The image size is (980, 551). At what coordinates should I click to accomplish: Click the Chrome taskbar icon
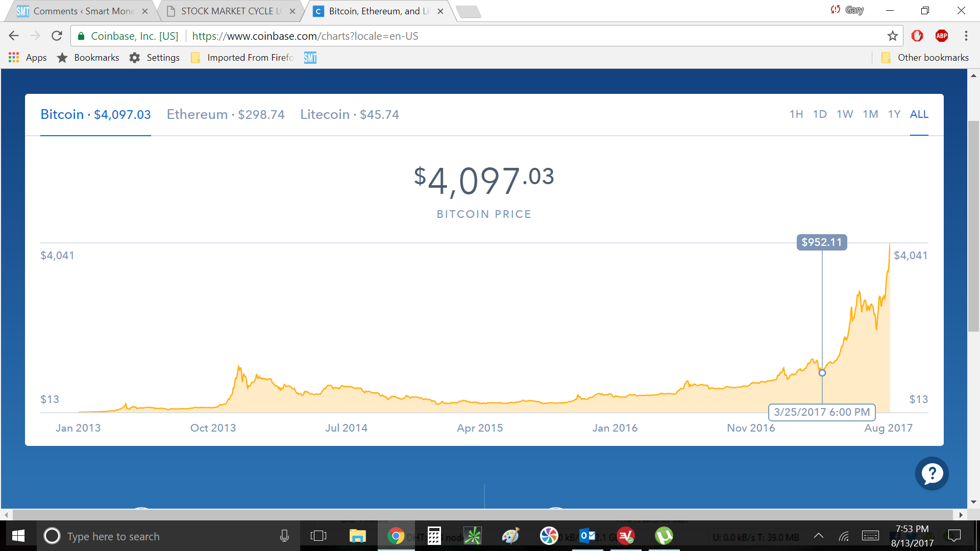(396, 536)
